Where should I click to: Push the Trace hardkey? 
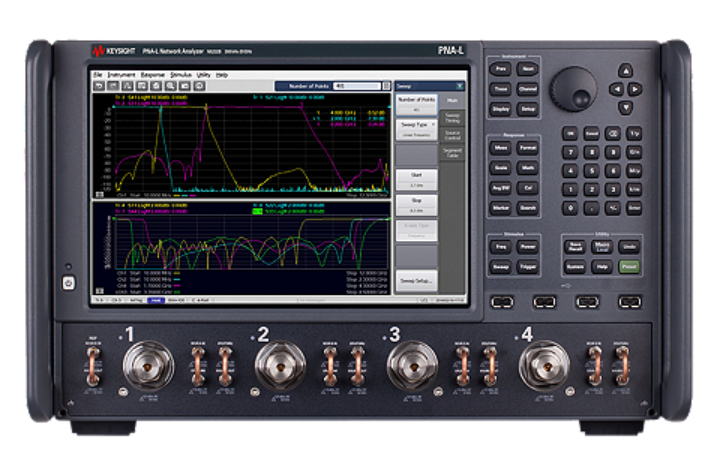point(500,89)
